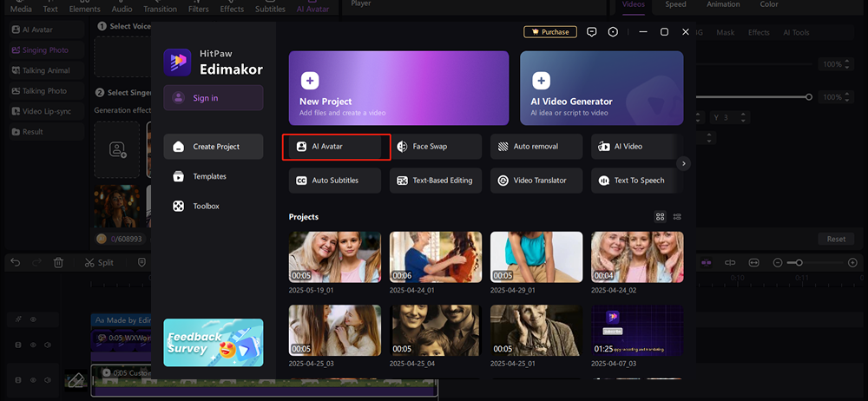Switch to the Text tab in editor
This screenshot has height=401, width=868.
pyautogui.click(x=50, y=8)
